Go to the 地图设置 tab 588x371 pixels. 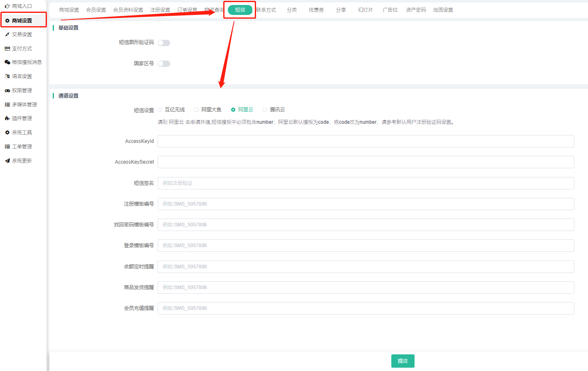pyautogui.click(x=443, y=10)
